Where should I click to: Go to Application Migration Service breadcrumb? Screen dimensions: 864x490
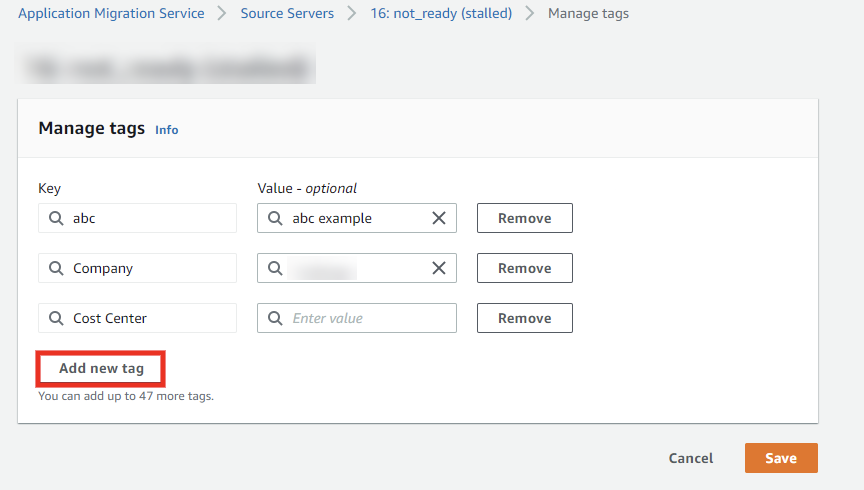pyautogui.click(x=111, y=14)
